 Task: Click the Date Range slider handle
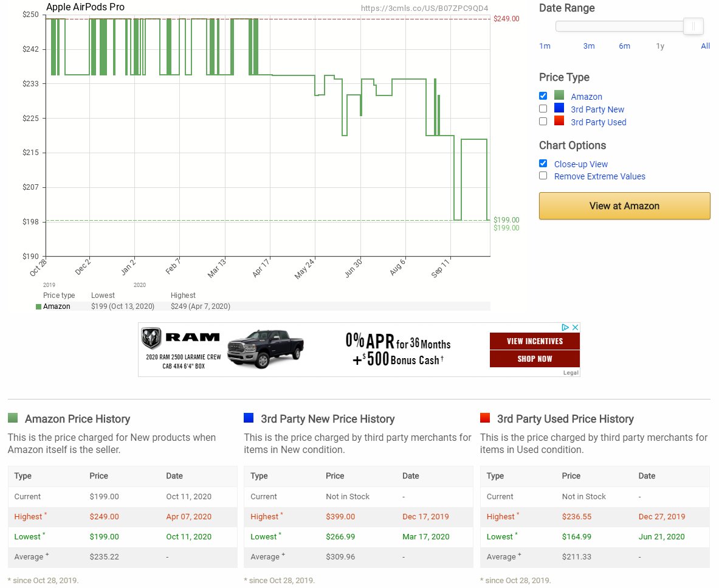[693, 26]
